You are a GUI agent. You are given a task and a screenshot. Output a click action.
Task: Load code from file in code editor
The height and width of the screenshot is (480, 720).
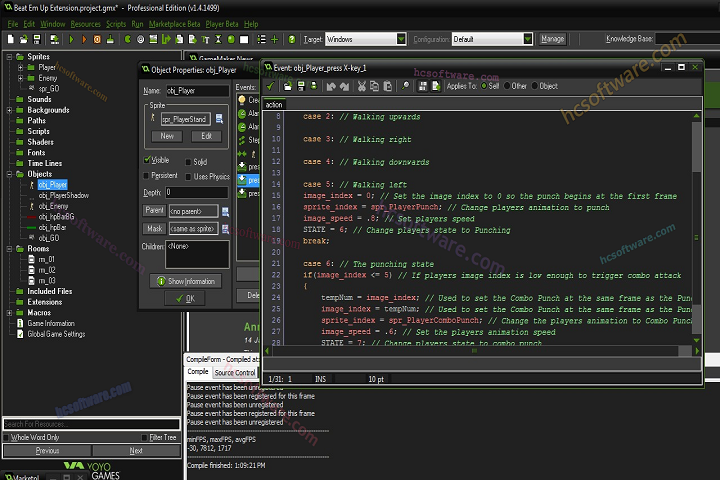pos(287,86)
